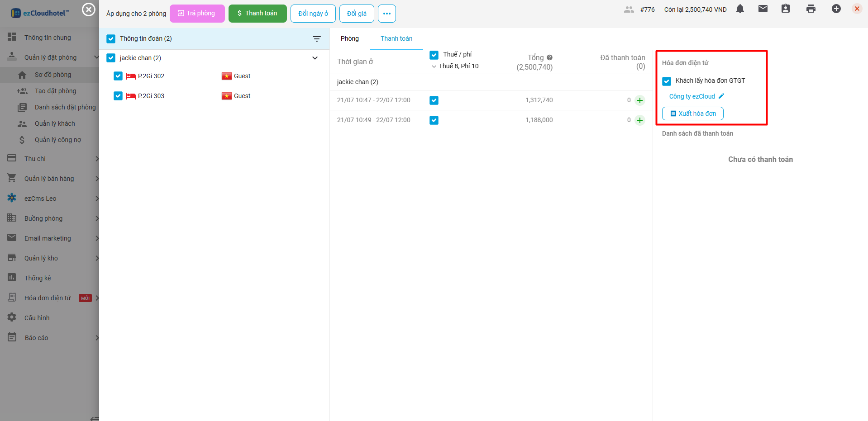
Task: Uncheck Khách lấy hóa đơn GTGT
Action: pos(667,81)
